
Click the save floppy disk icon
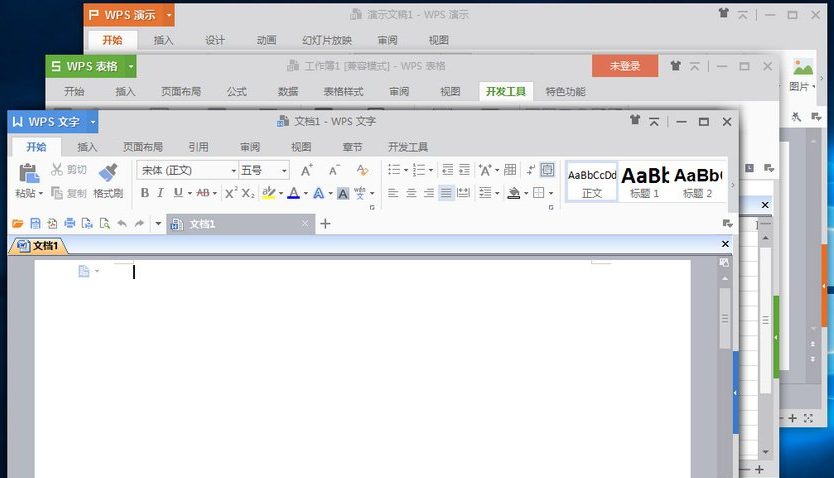click(35, 223)
